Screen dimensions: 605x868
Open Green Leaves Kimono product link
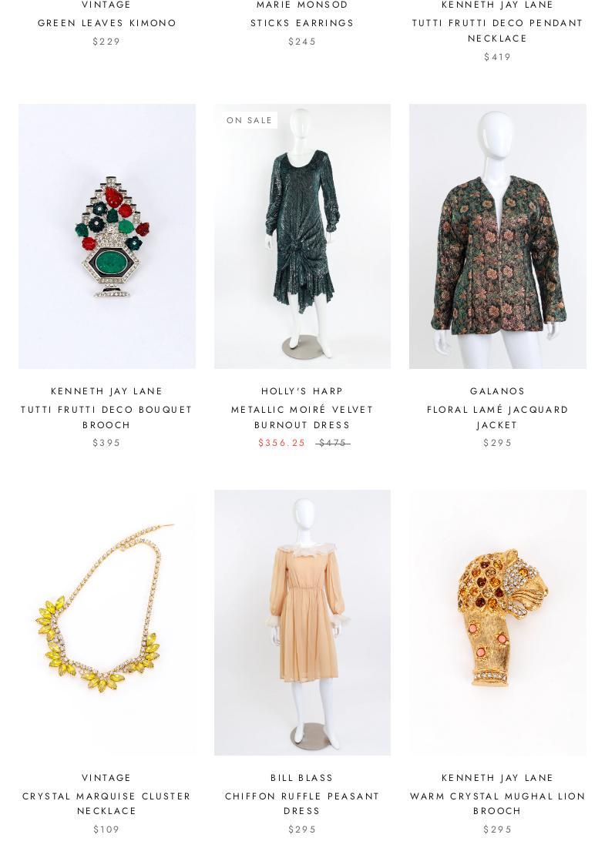(107, 23)
